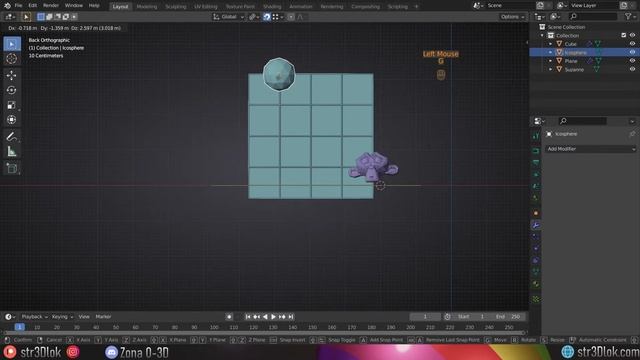The height and width of the screenshot is (360, 640).
Task: Switch to the Shading workspace tab
Action: pos(272,7)
